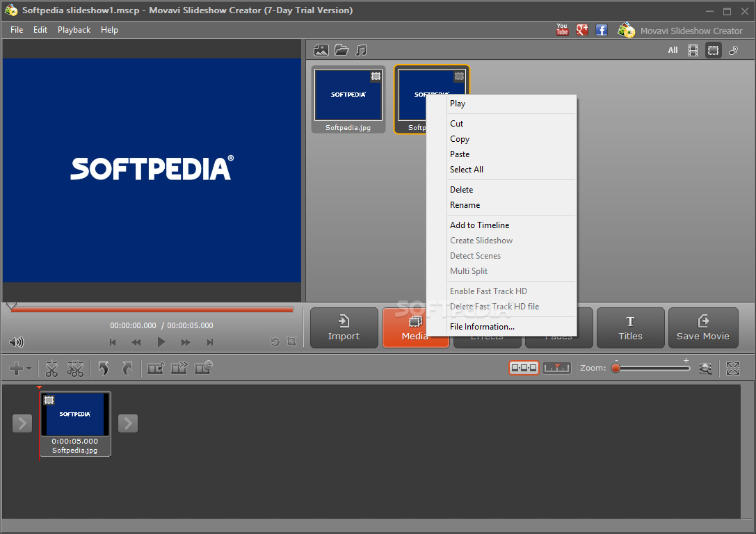Click transition arrow before the storyboard clip
The height and width of the screenshot is (534, 756).
[22, 423]
